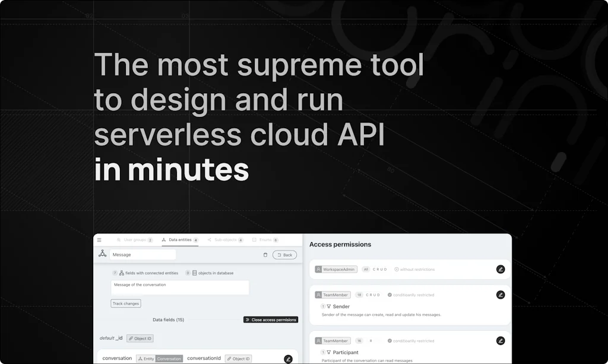Toggle the without restrictions status on WorkspaceAdmin

pos(416,269)
